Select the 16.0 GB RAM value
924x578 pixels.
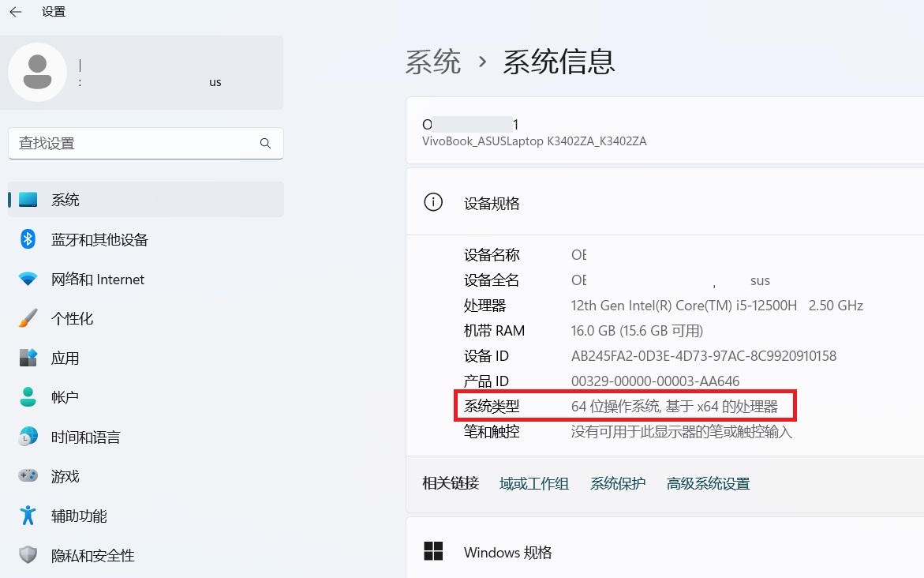(637, 331)
